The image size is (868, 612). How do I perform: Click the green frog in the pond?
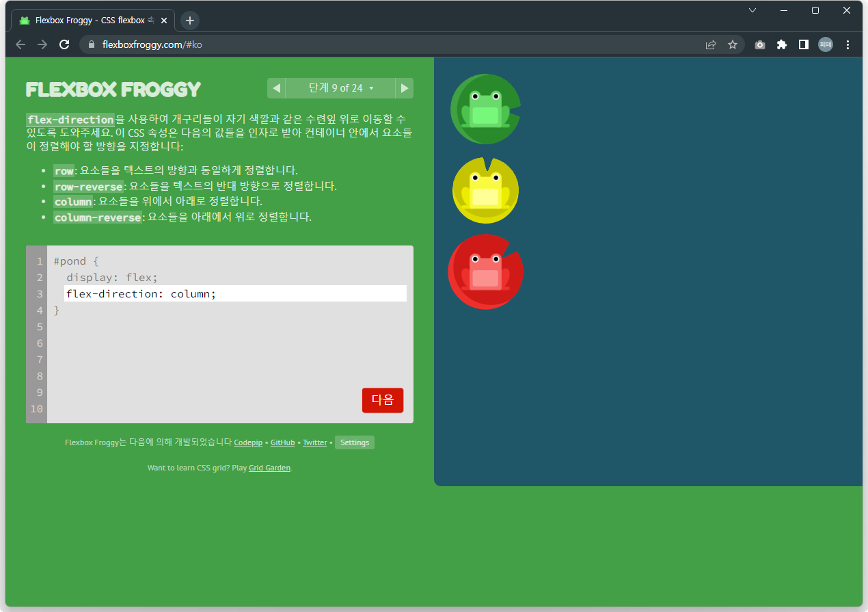tap(485, 109)
